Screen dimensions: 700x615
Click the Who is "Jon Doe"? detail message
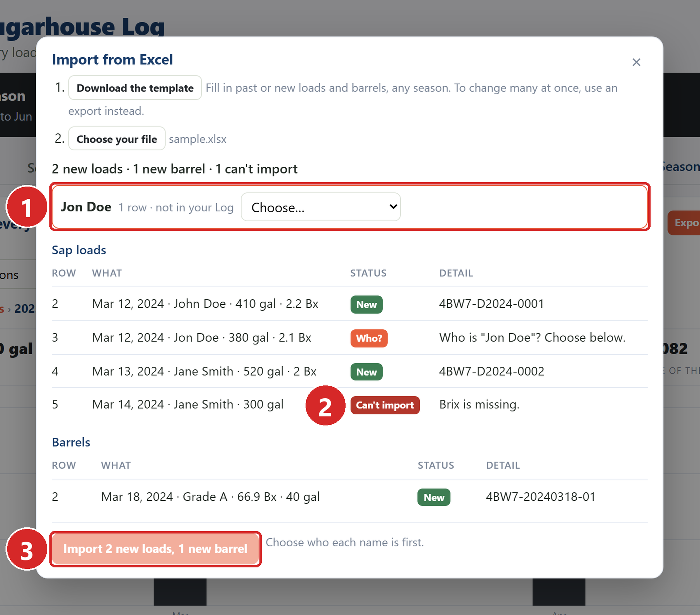pyautogui.click(x=532, y=338)
